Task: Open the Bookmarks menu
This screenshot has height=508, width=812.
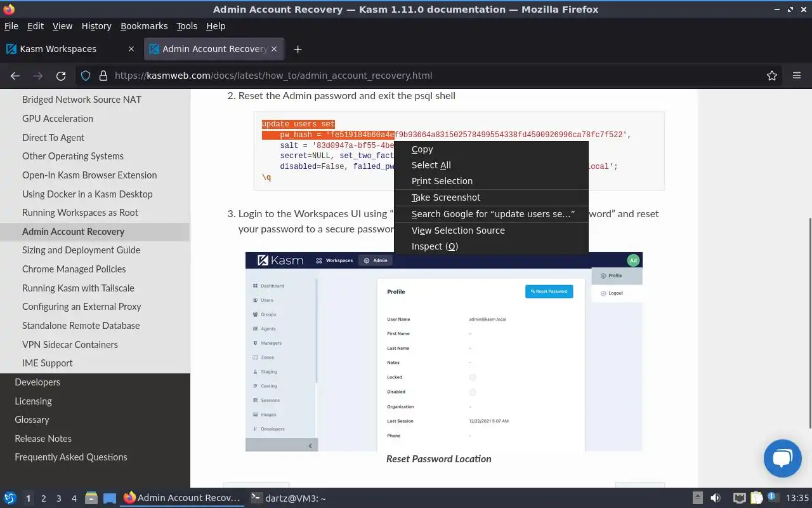Action: click(x=144, y=26)
